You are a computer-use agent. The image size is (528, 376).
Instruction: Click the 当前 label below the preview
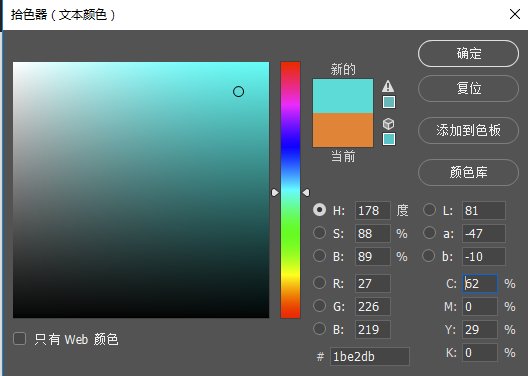pos(343,157)
